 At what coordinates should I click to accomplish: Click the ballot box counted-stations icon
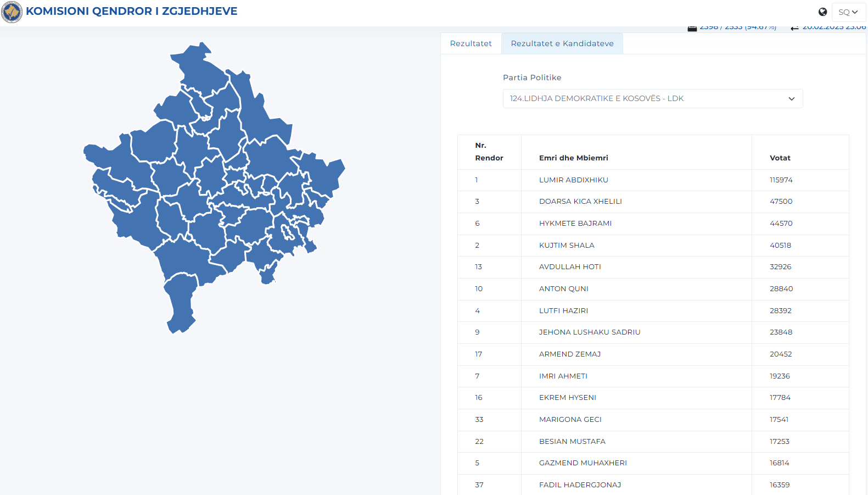pos(692,28)
